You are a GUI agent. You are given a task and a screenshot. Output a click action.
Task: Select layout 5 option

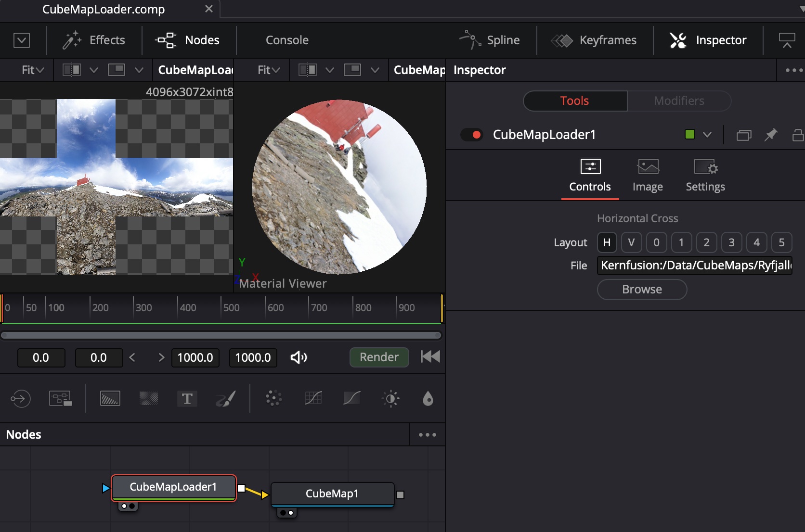pos(781,242)
